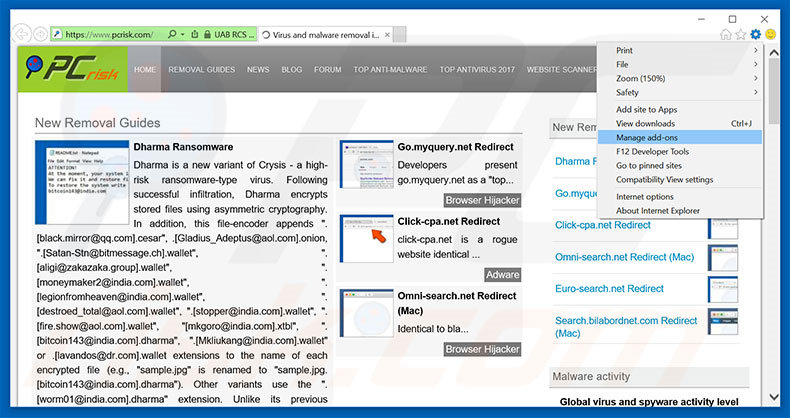The width and height of the screenshot is (790, 418).
Task: Click sidebar Omni-search.net thumbnail
Action: [x=723, y=258]
